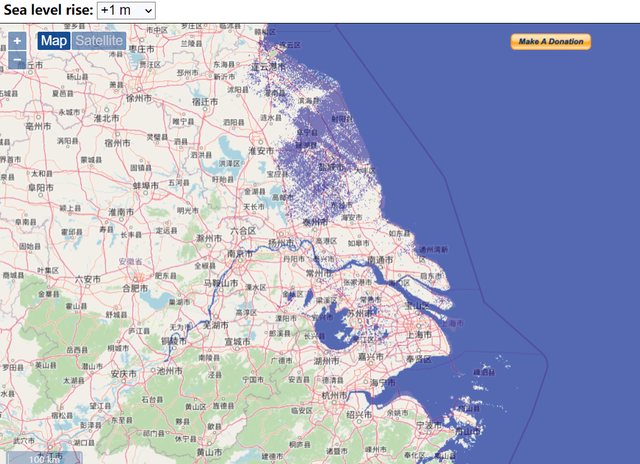Click the 杭州市 city label
The width and height of the screenshot is (640, 464).
(x=335, y=395)
